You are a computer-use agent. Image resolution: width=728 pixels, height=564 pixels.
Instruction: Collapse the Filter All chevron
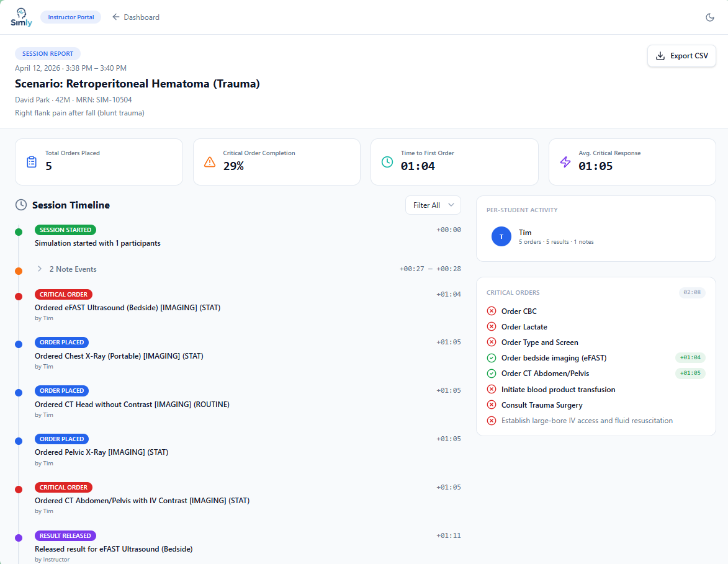(451, 205)
